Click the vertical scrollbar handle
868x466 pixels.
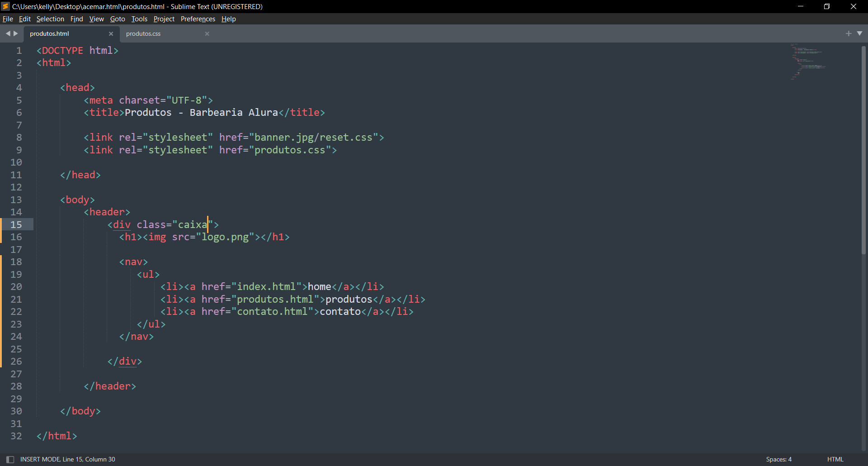pos(863,150)
